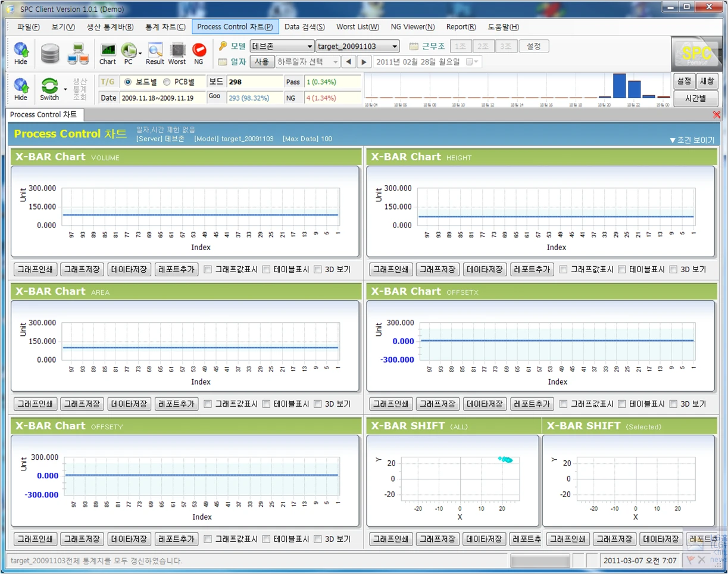The height and width of the screenshot is (574, 728).
Task: Open the target_20091103 dropdown
Action: [358, 46]
